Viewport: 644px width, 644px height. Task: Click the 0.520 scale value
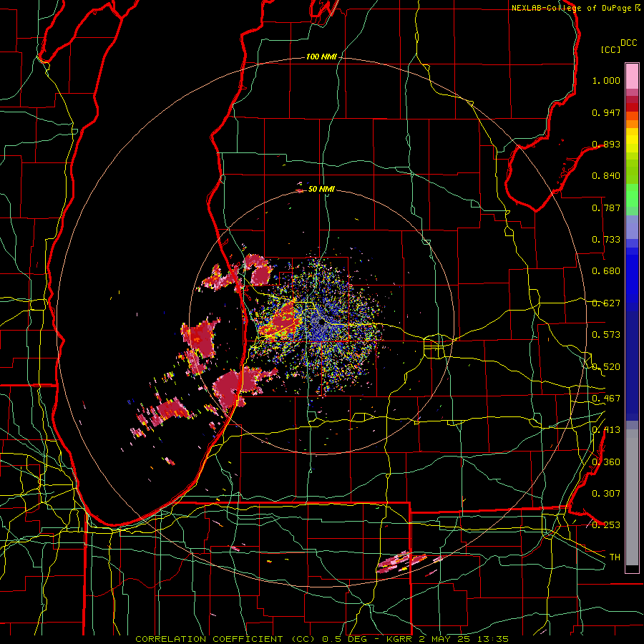(x=606, y=367)
